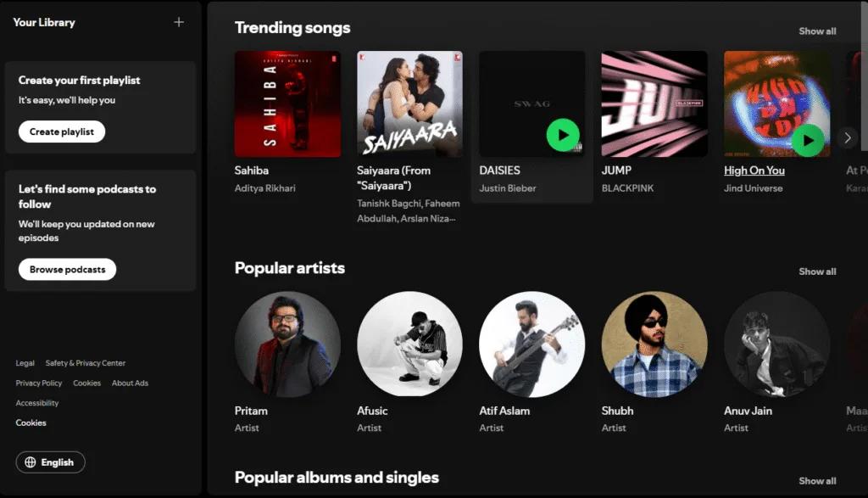Open the JUMP album cover
The image size is (868, 498).
click(654, 104)
